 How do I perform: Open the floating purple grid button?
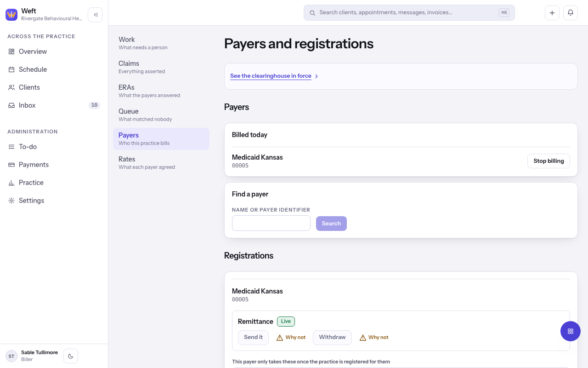pos(571,331)
